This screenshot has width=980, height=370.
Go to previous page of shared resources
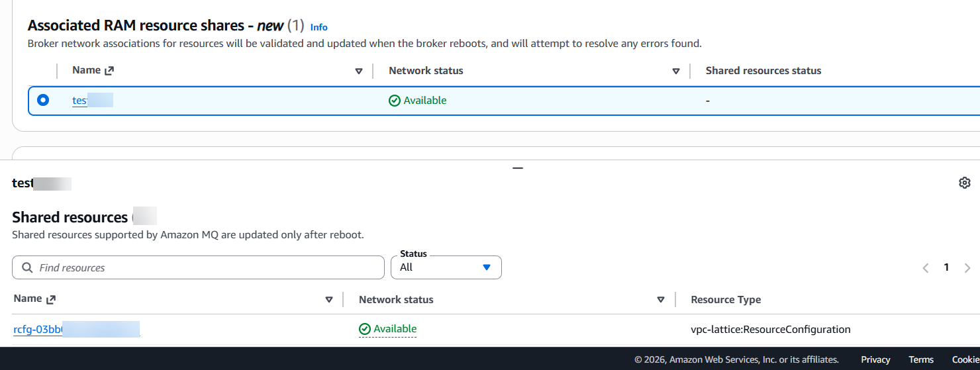[x=926, y=268]
